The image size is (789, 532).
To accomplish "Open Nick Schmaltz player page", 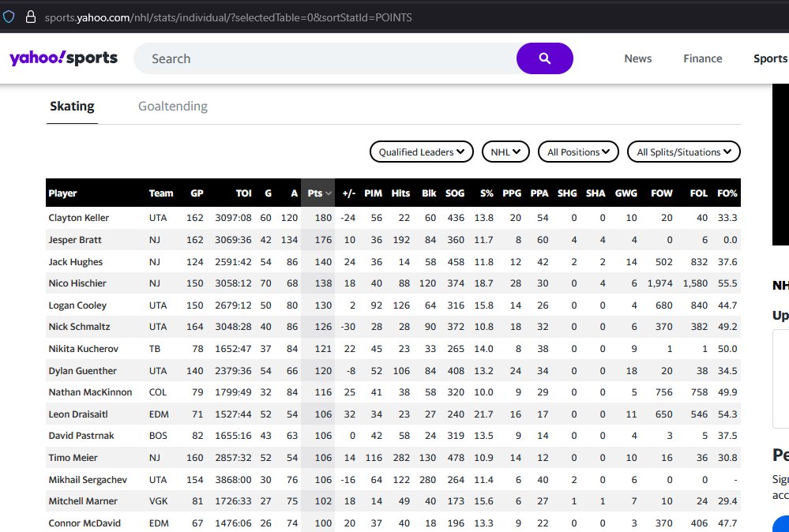I will coord(79,326).
